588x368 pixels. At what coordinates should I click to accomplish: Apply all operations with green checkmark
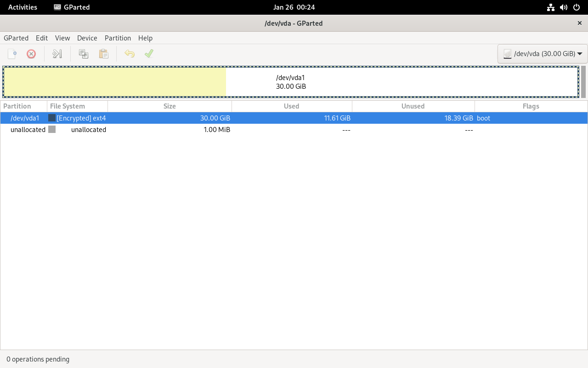[x=149, y=54]
